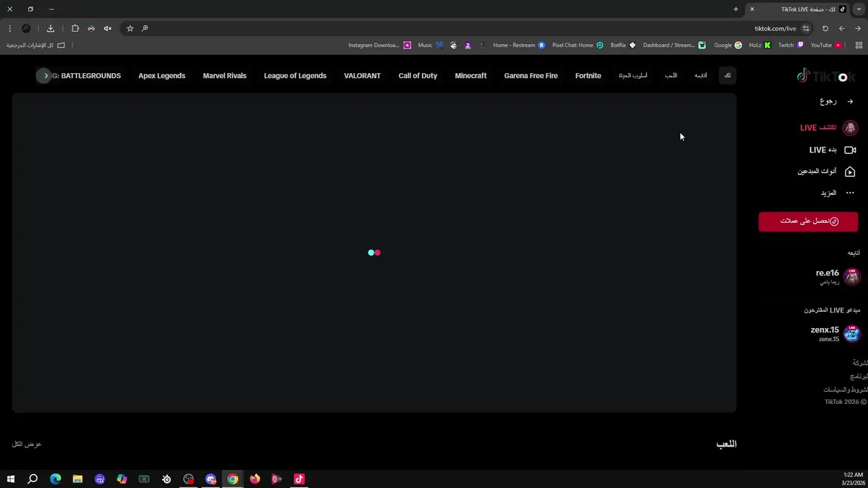The height and width of the screenshot is (488, 868).
Task: Select the Minecraft category tab
Action: pyautogui.click(x=471, y=76)
